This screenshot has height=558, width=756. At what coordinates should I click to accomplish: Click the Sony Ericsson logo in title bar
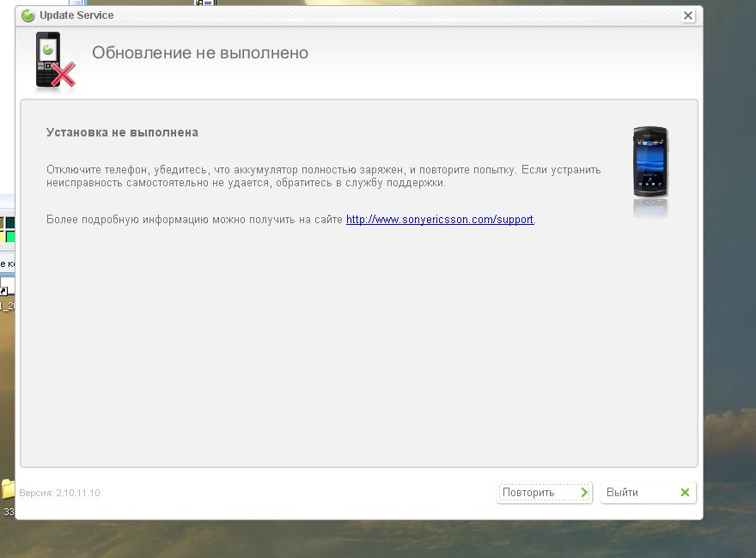[x=28, y=15]
